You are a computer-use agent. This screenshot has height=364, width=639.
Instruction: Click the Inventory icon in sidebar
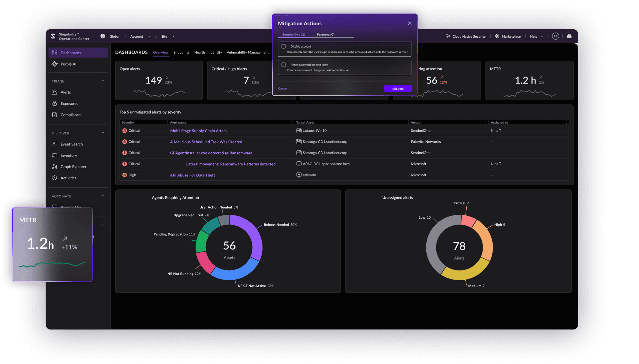coord(55,155)
